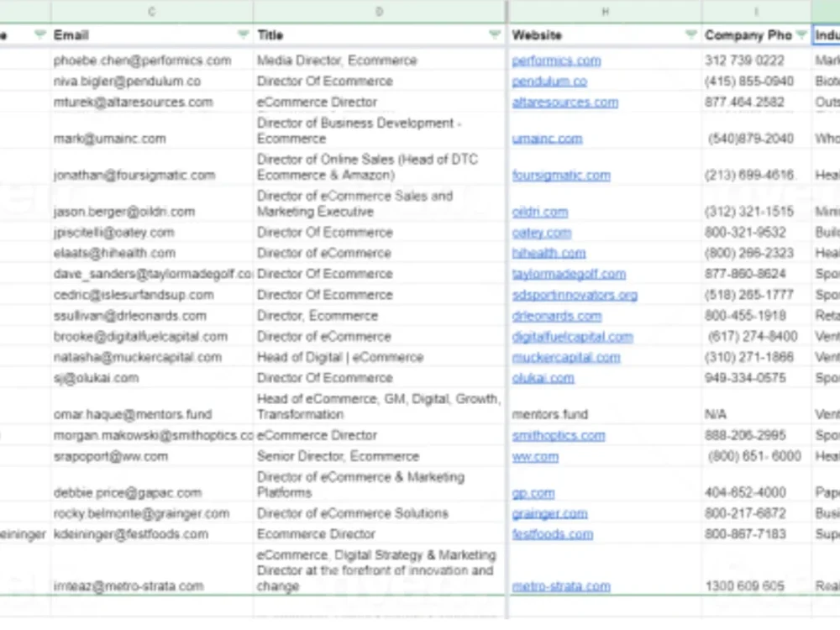Select title cell Media Director, Ecommerce
The height and width of the screenshot is (630, 840).
[x=380, y=60]
